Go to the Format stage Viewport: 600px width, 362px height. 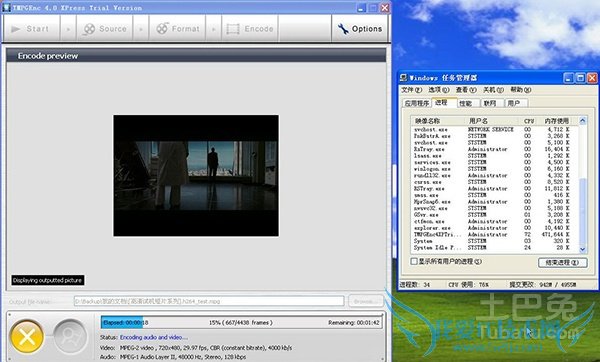[x=178, y=29]
